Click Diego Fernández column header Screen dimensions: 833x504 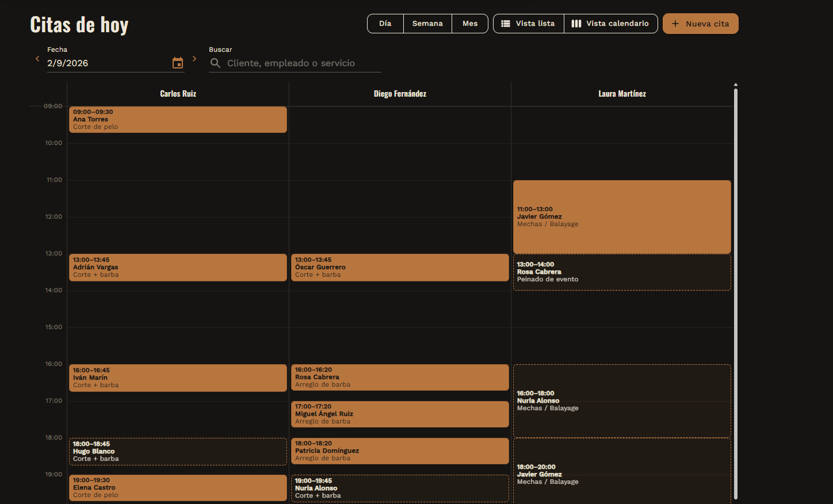(400, 94)
